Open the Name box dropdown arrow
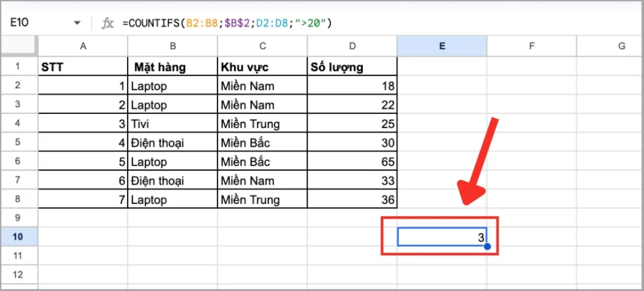Screen dimensions: 644x291 pyautogui.click(x=77, y=23)
